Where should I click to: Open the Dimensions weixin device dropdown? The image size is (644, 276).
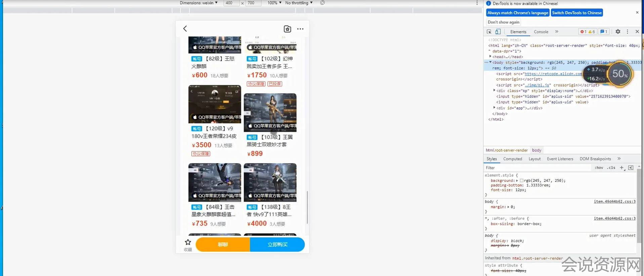pyautogui.click(x=199, y=3)
